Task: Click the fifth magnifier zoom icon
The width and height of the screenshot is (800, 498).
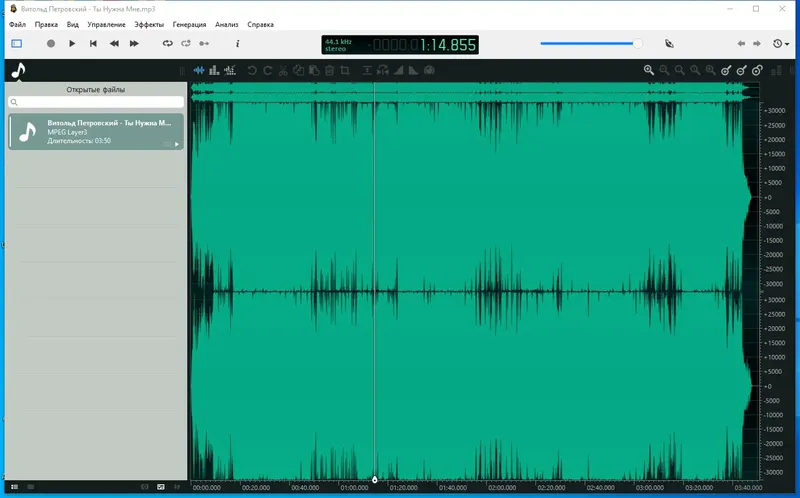Action: 710,70
